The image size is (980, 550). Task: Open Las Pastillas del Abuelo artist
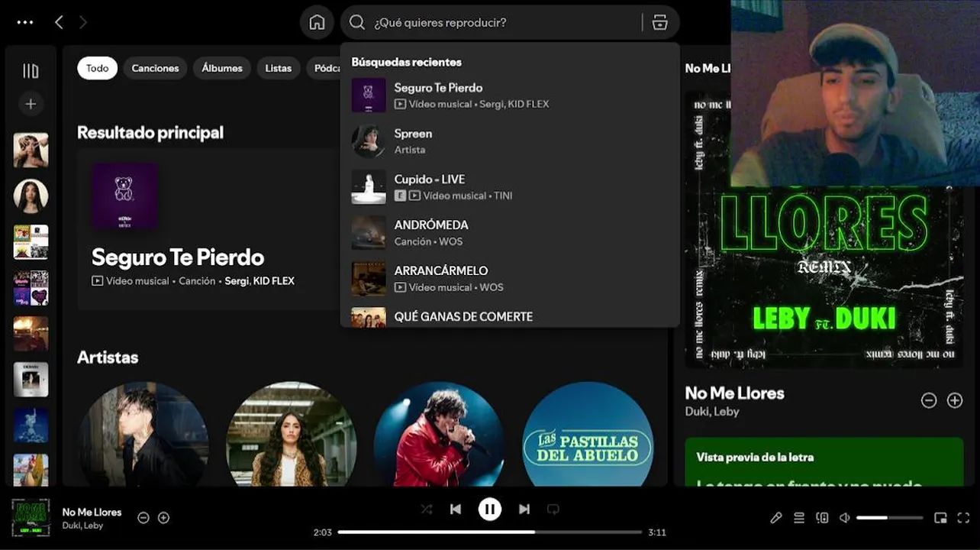point(588,434)
